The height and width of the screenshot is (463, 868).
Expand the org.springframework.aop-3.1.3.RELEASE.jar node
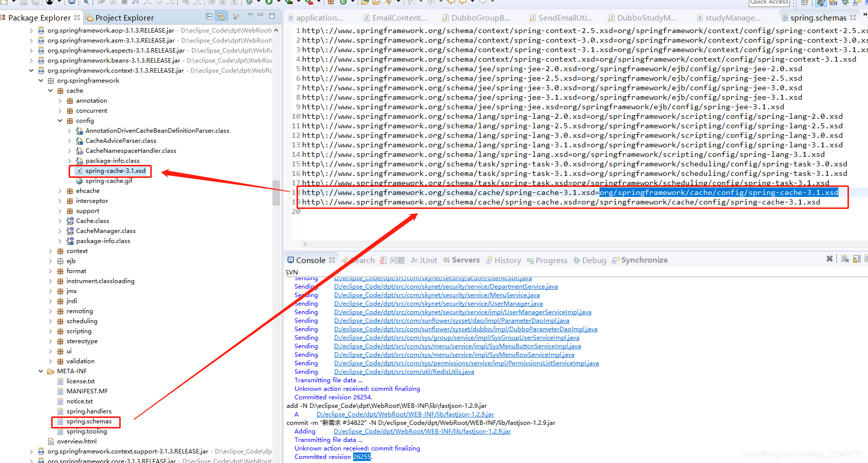click(x=31, y=30)
